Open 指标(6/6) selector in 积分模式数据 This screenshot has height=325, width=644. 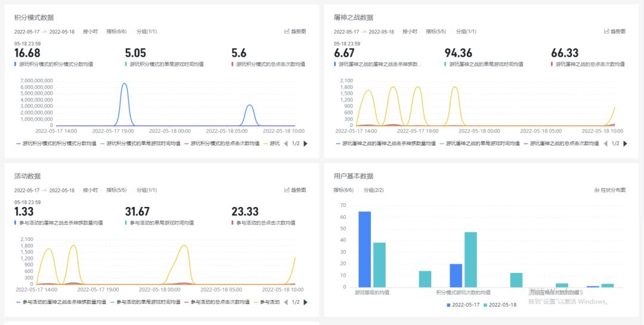[x=116, y=31]
